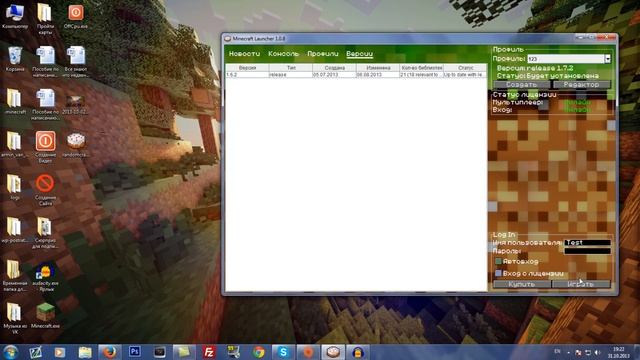
Task: Open Skype from the taskbar
Action: click(283, 352)
